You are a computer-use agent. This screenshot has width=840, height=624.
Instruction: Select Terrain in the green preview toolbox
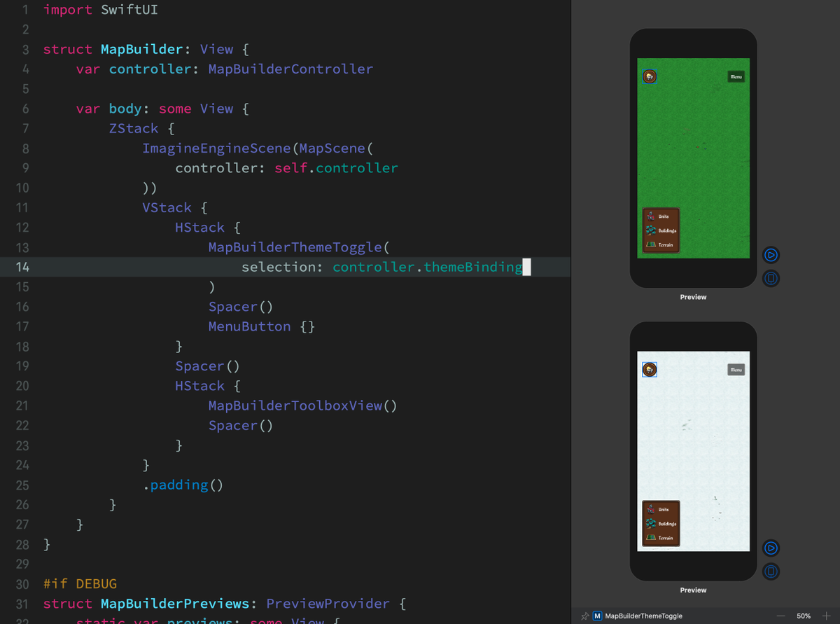pyautogui.click(x=660, y=244)
